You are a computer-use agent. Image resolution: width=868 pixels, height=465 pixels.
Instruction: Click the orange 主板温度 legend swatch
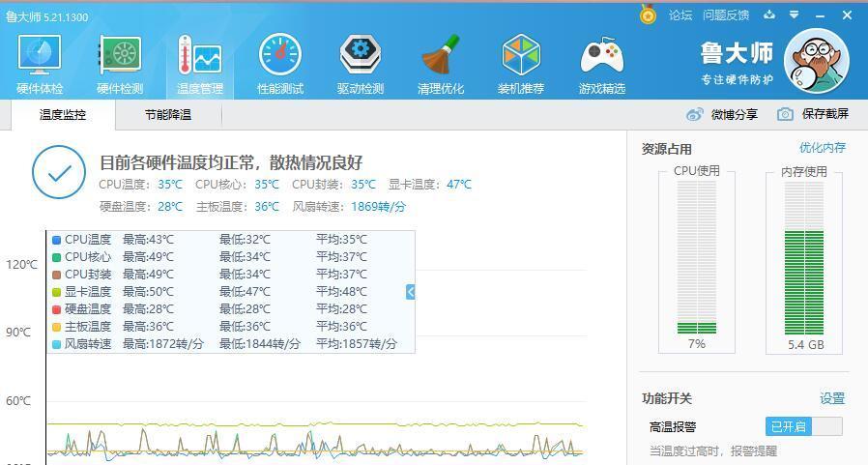coord(56,327)
